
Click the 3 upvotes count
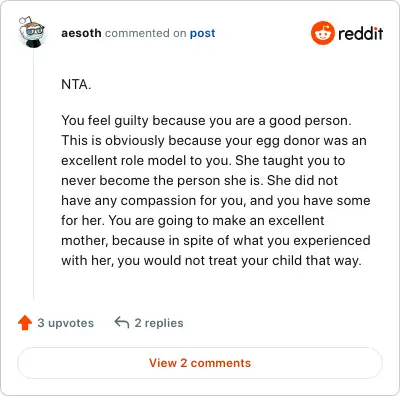click(x=66, y=323)
